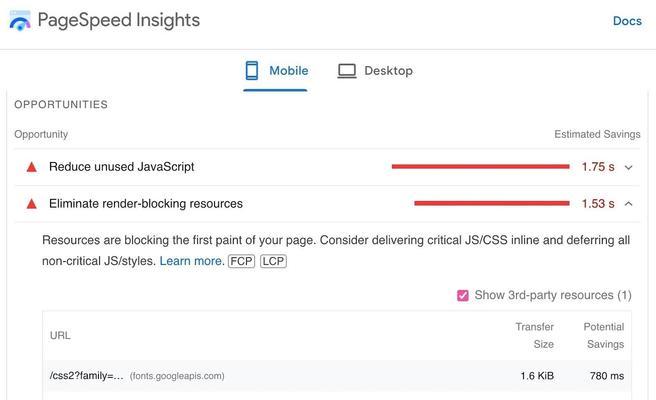656x400 pixels.
Task: Expand the Reduce unused JavaScript row
Action: 327,167
